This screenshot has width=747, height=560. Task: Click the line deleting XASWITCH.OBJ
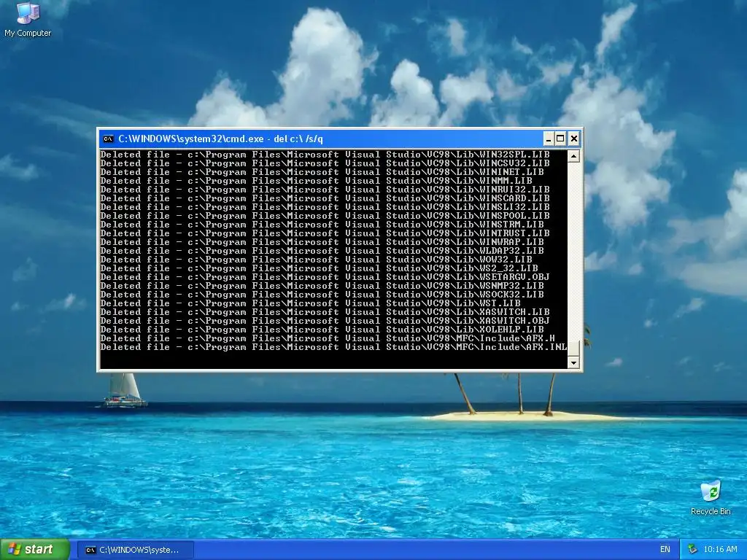[325, 321]
